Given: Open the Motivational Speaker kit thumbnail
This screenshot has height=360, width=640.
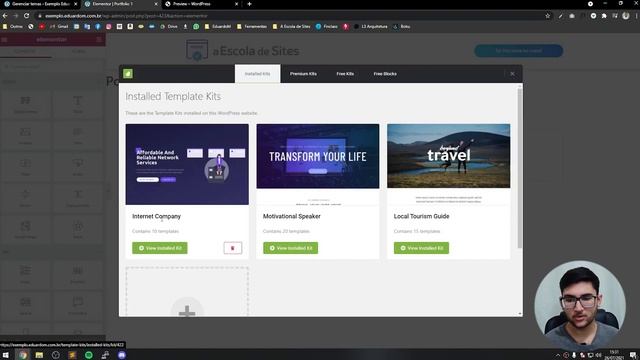Looking at the screenshot, I should coord(318,164).
